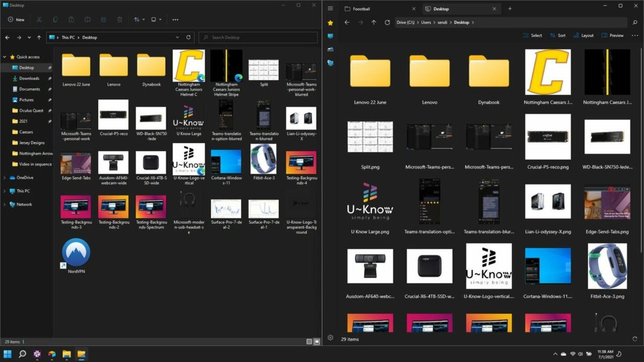Open the favorites star in the Files sidebar

click(331, 22)
